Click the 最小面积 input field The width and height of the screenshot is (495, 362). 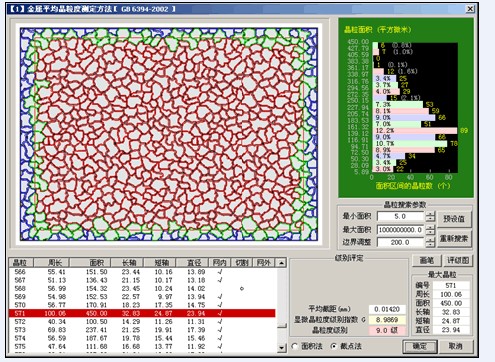400,217
